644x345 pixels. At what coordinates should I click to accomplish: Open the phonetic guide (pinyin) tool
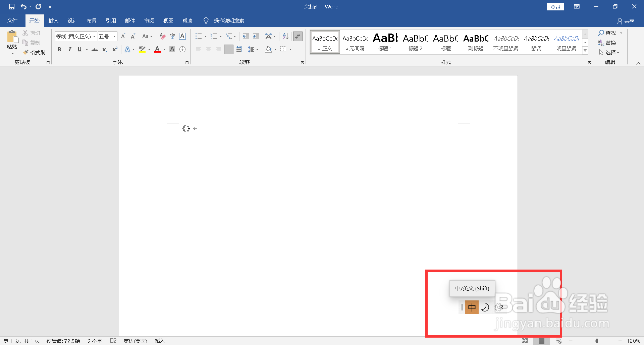[x=172, y=36]
